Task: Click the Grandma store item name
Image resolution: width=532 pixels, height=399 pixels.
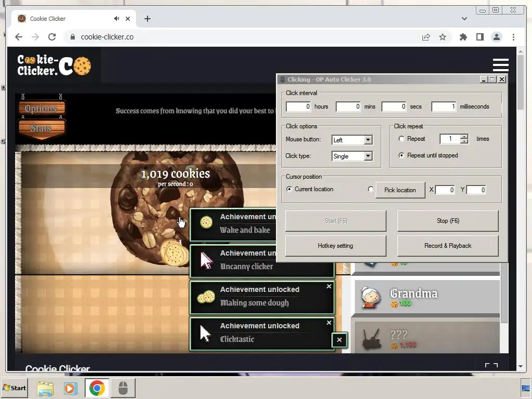Action: tap(414, 293)
